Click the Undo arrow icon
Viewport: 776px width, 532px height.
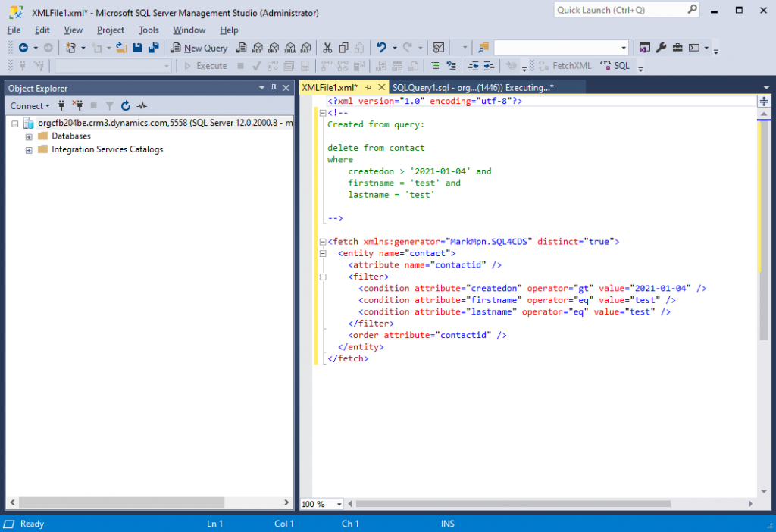(382, 48)
